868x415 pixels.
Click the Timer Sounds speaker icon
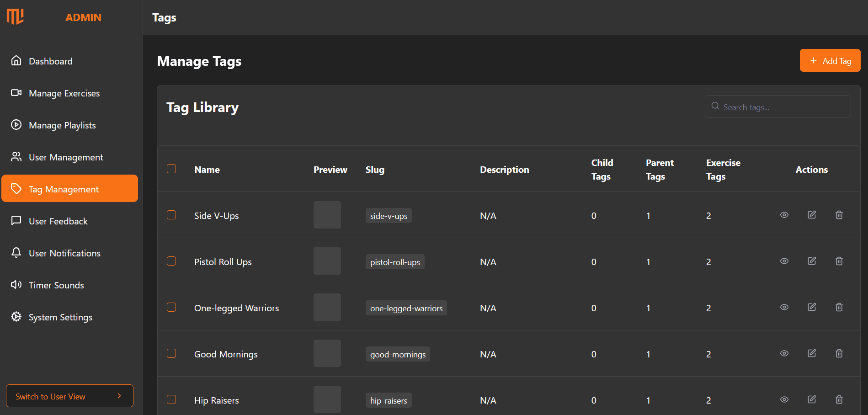tap(16, 284)
